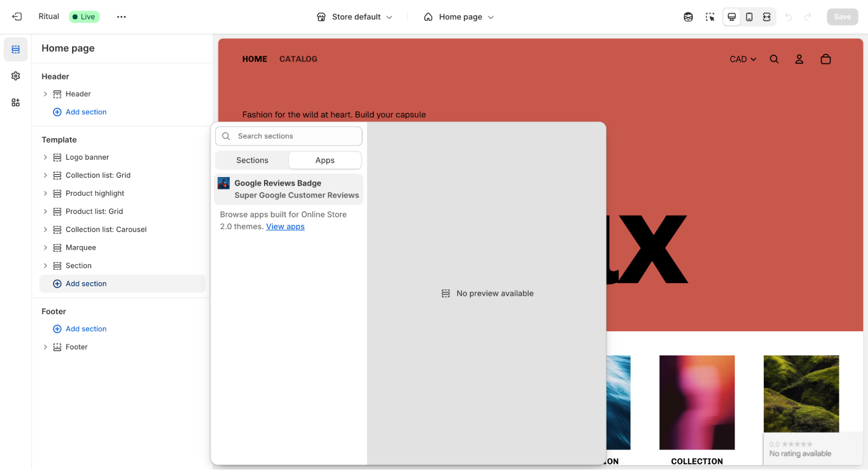Image resolution: width=868 pixels, height=470 pixels.
Task: Click CATALOG in the store navigation
Action: [x=298, y=59]
